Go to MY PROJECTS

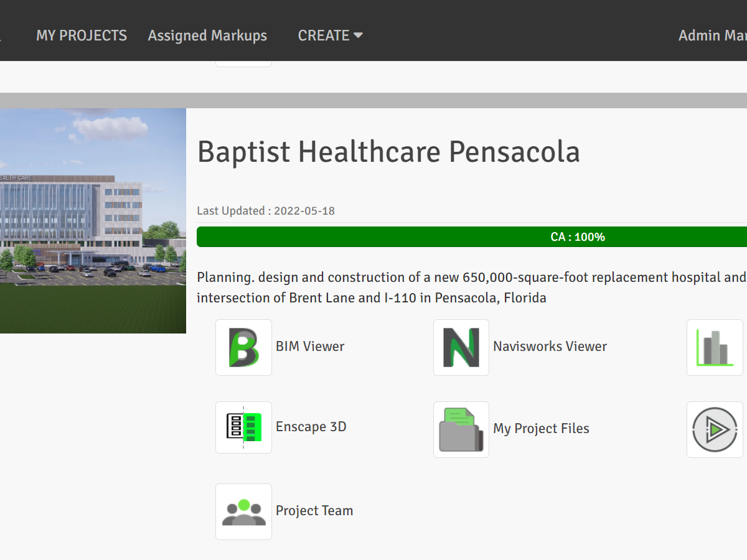[x=82, y=35]
